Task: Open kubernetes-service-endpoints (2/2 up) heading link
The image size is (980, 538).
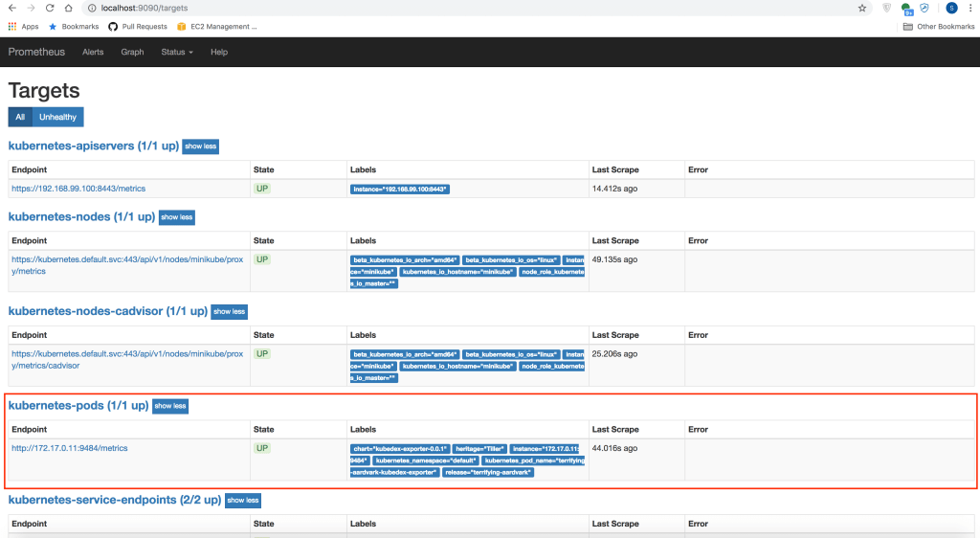Action: (115, 500)
